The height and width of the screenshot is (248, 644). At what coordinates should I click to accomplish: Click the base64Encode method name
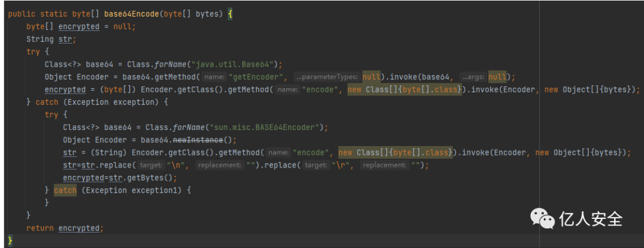131,14
